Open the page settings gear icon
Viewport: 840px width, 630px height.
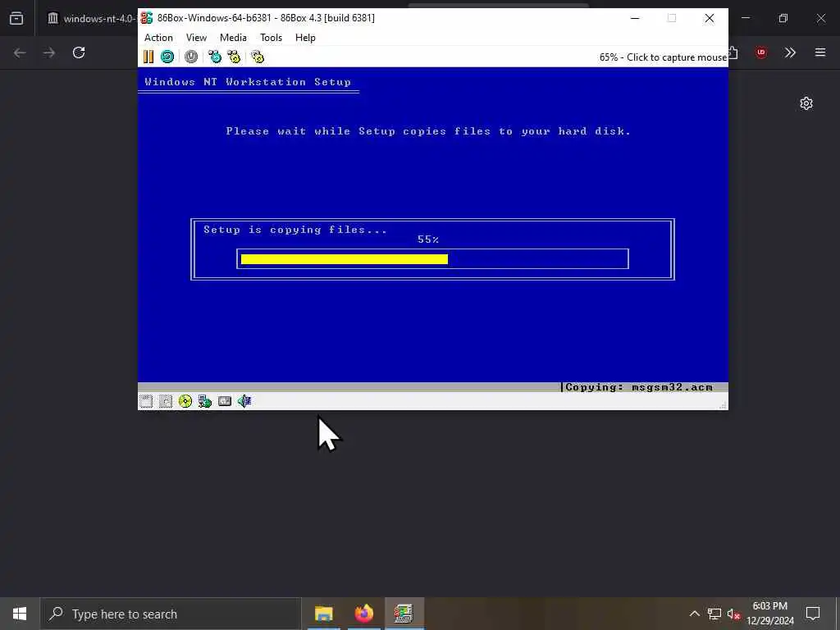pos(806,103)
